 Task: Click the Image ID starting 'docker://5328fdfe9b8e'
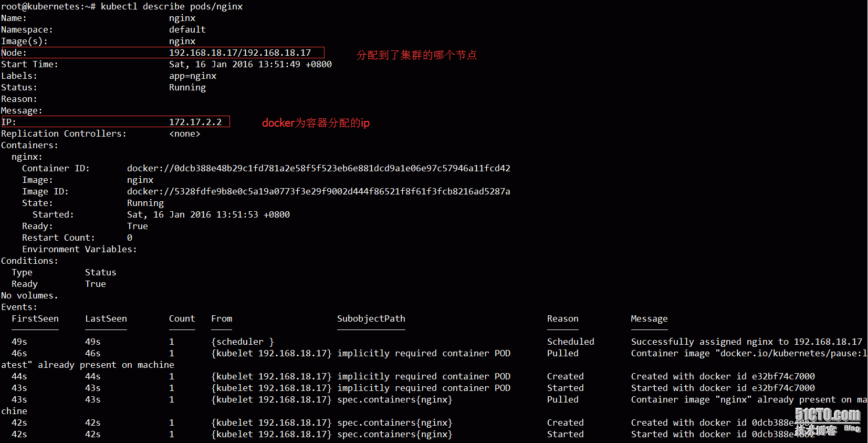tap(319, 192)
